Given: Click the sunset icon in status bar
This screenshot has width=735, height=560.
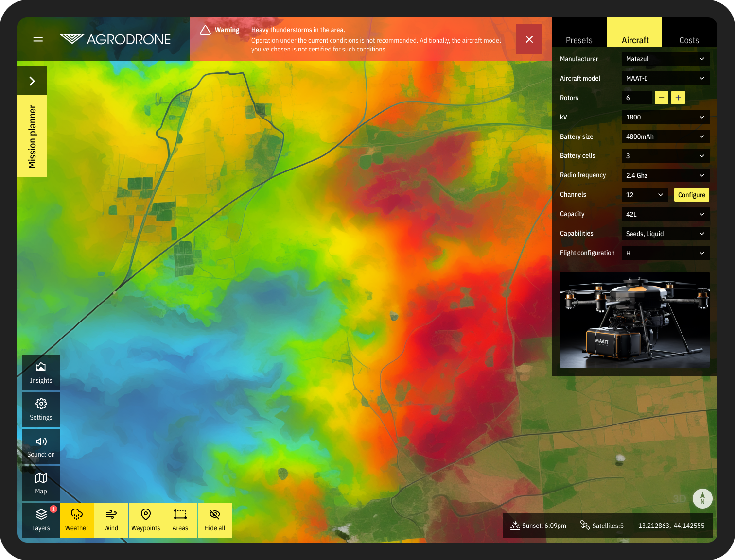Looking at the screenshot, I should 515,526.
